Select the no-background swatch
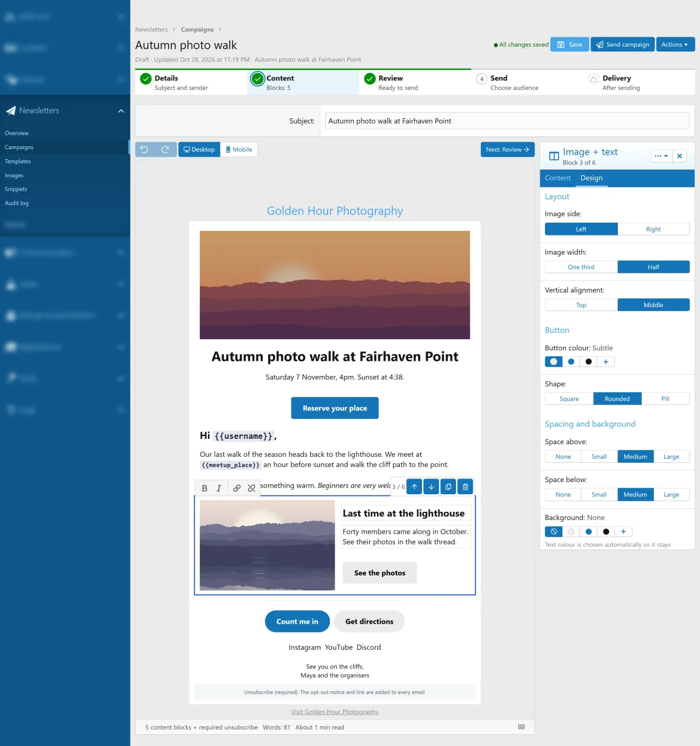Screen dimensions: 700x746 pyautogui.click(x=554, y=532)
